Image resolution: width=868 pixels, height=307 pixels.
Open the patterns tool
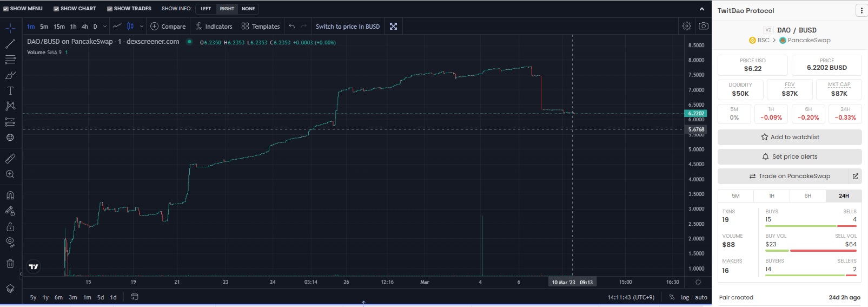[10, 106]
